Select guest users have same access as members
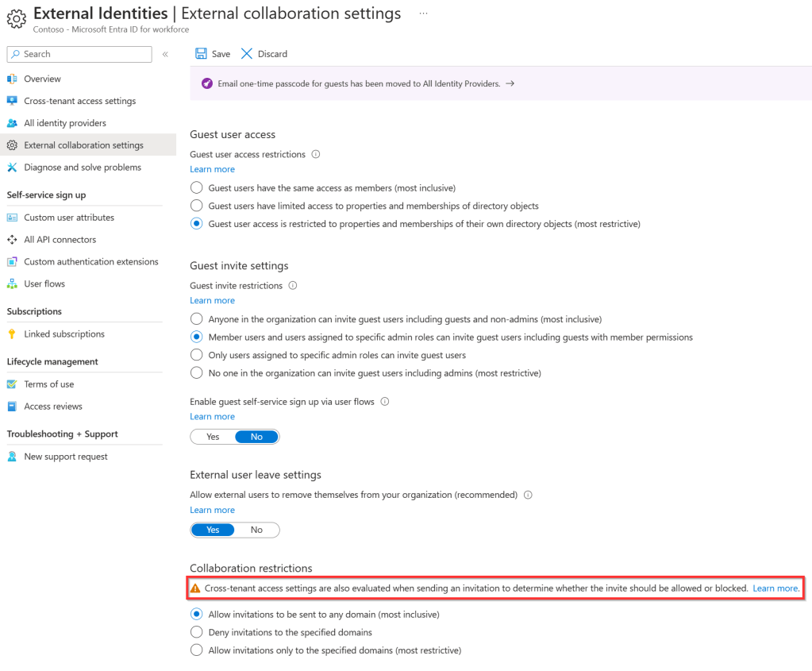Image resolution: width=812 pixels, height=671 pixels. pos(196,187)
